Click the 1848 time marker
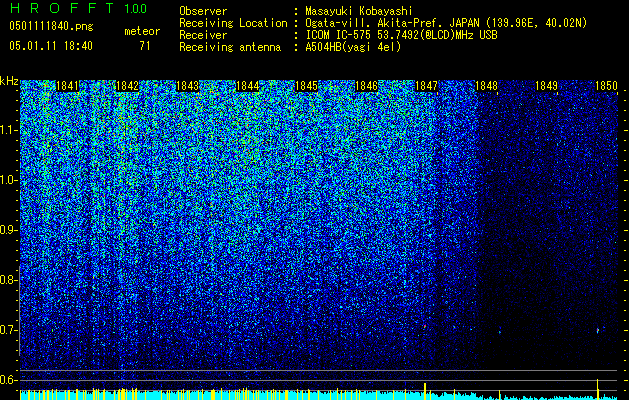 [x=486, y=86]
